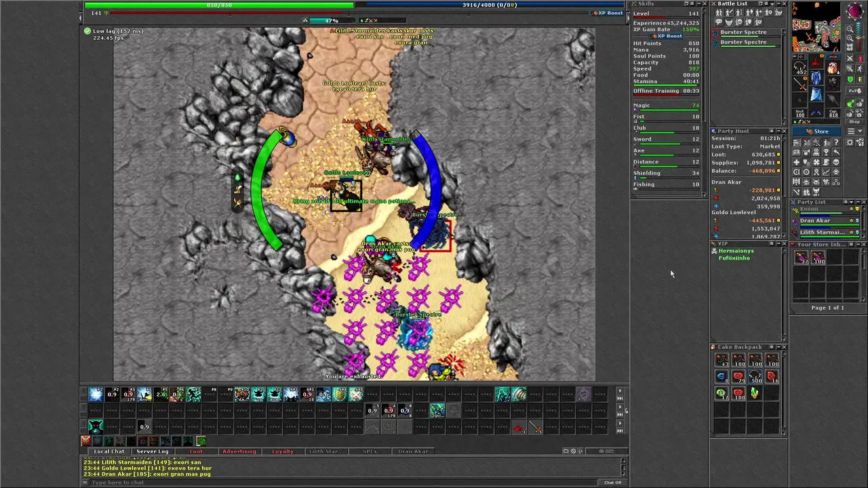Select the green ring in Cake Backpack

click(x=722, y=393)
